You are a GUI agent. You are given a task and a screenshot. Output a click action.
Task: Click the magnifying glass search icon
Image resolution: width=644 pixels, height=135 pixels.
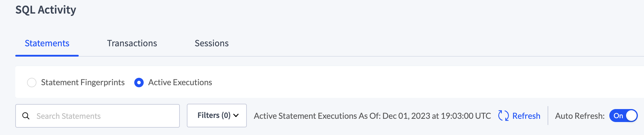[x=26, y=116]
